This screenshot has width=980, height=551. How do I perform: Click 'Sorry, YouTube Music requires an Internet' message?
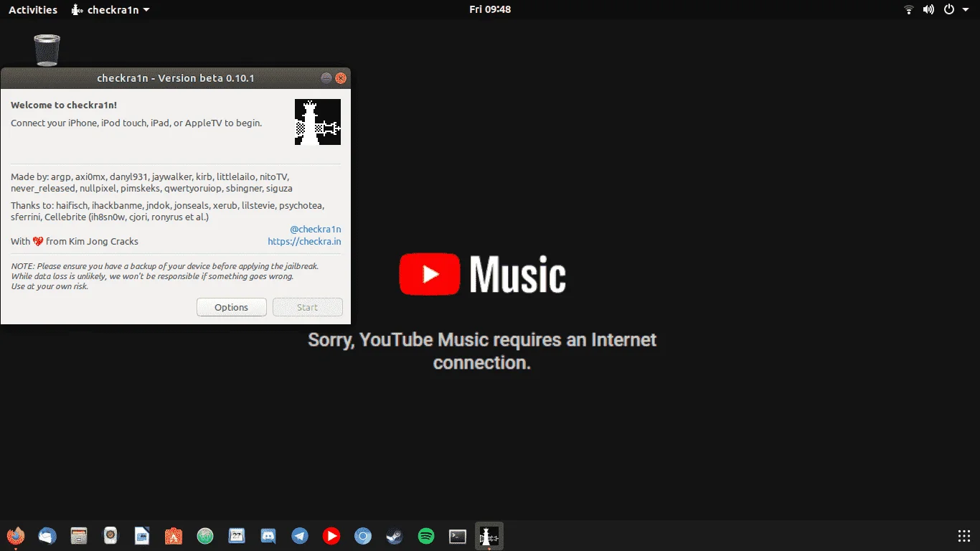pyautogui.click(x=482, y=351)
